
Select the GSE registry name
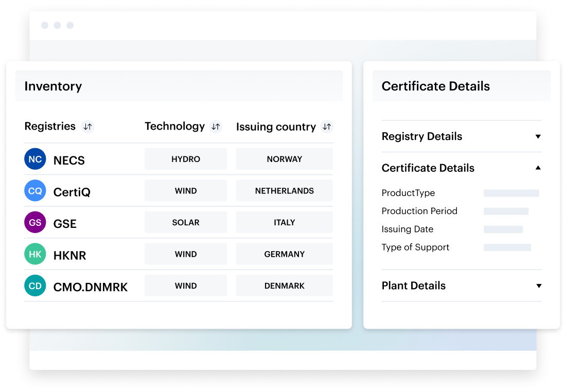pos(65,224)
